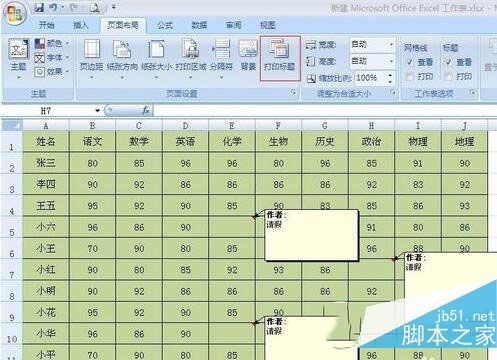497x360 pixels.
Task: Click the 缩放比例 100% scale field
Action: 370,78
